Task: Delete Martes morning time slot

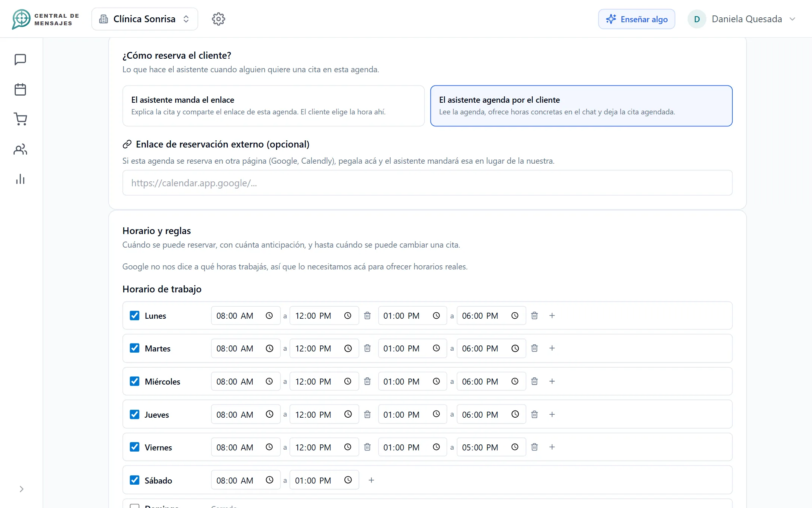Action: 367,348
